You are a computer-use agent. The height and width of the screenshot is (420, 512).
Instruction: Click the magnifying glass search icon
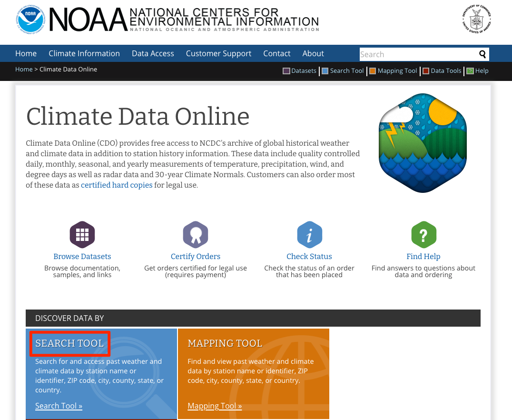482,54
